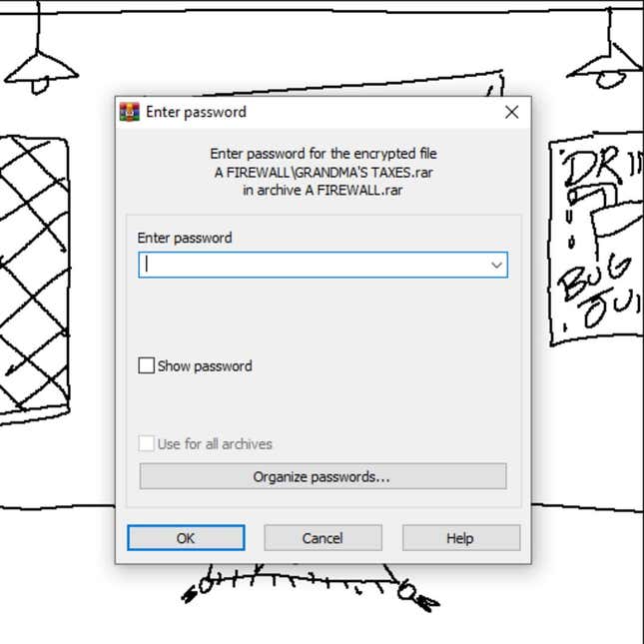
Task: Click the WinRAR icon in title bar
Action: click(x=130, y=112)
